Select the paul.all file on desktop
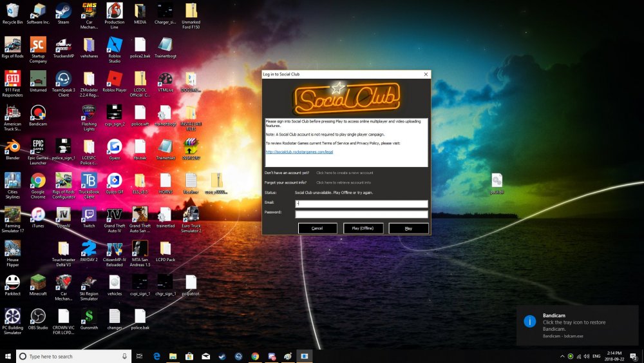644x363 pixels. click(497, 183)
